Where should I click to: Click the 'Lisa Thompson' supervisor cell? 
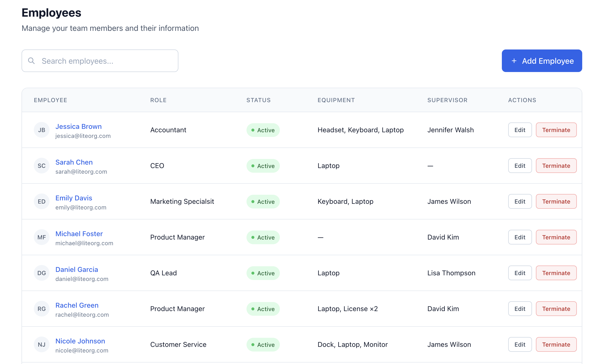click(451, 273)
